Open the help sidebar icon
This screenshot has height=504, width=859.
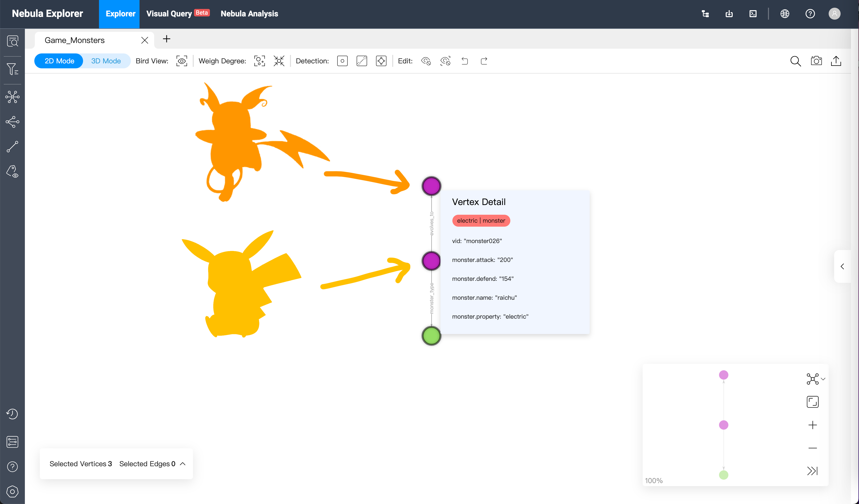point(13,466)
